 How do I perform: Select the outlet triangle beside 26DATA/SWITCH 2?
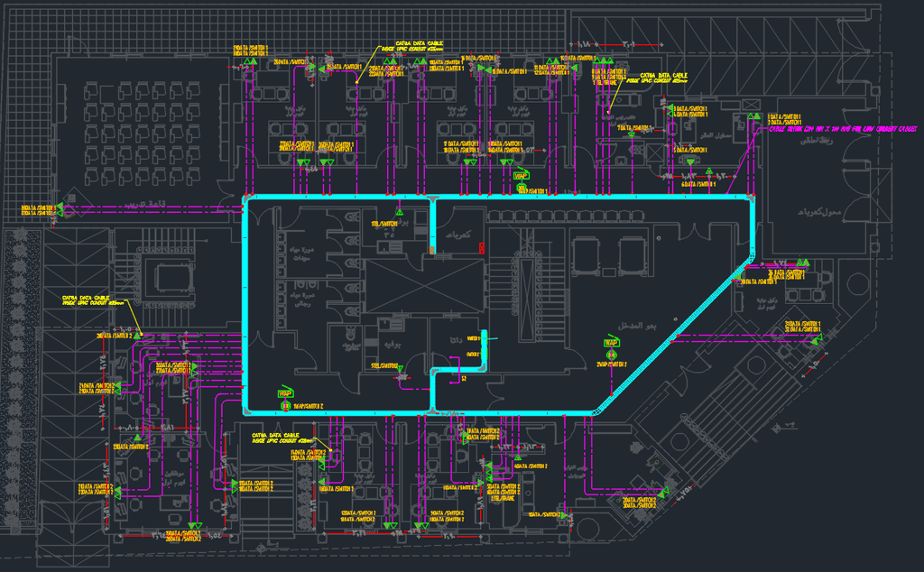point(137,336)
